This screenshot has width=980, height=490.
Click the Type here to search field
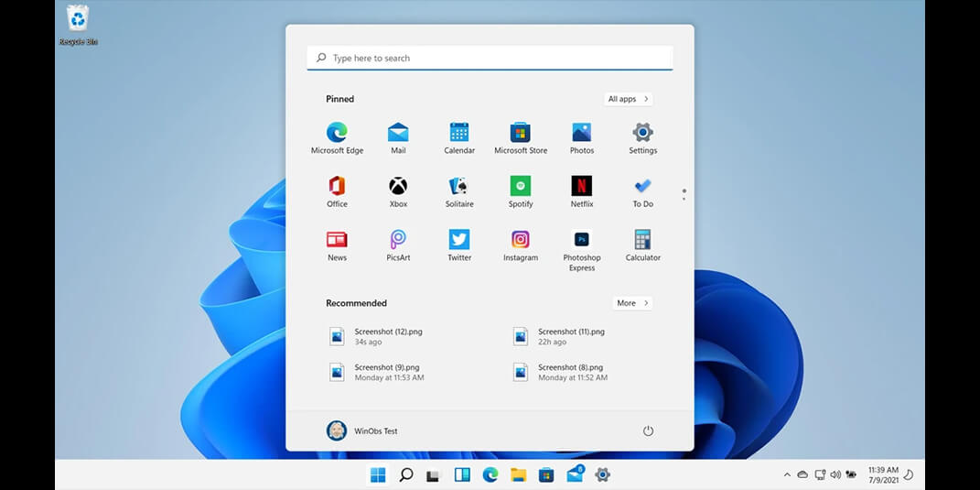pos(490,58)
